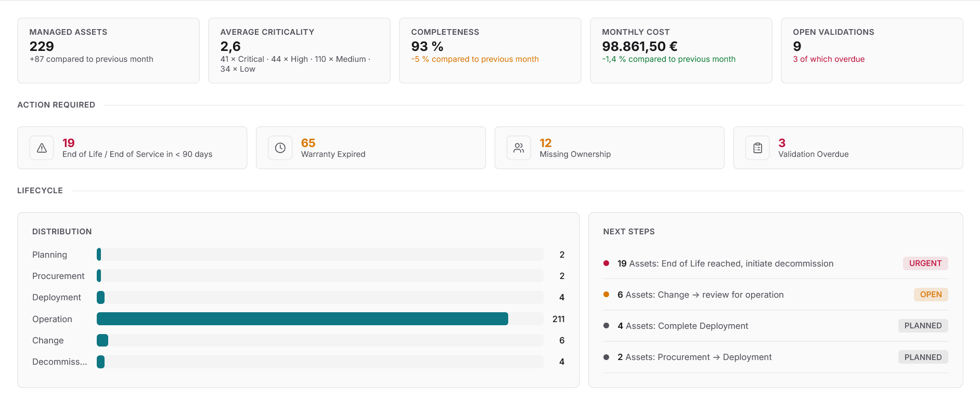
Task: Click the NEXT STEPS panel heading
Action: click(x=629, y=232)
